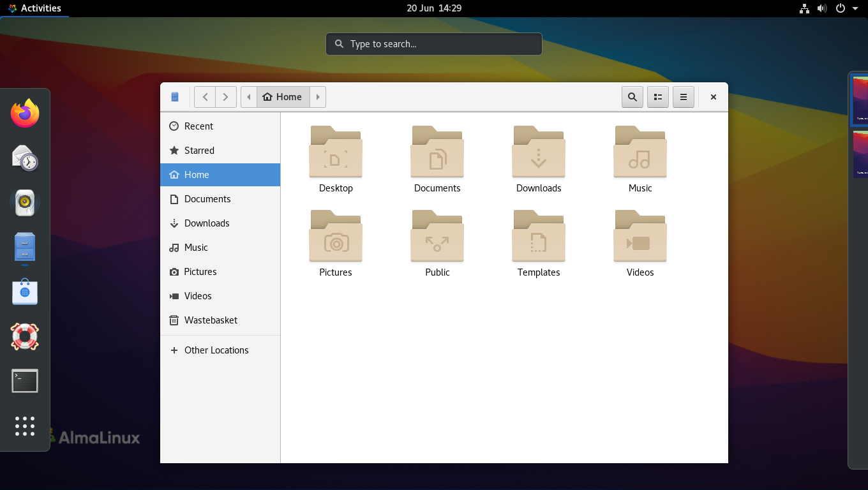
Task: Open the mail client from the dock
Action: tap(24, 160)
